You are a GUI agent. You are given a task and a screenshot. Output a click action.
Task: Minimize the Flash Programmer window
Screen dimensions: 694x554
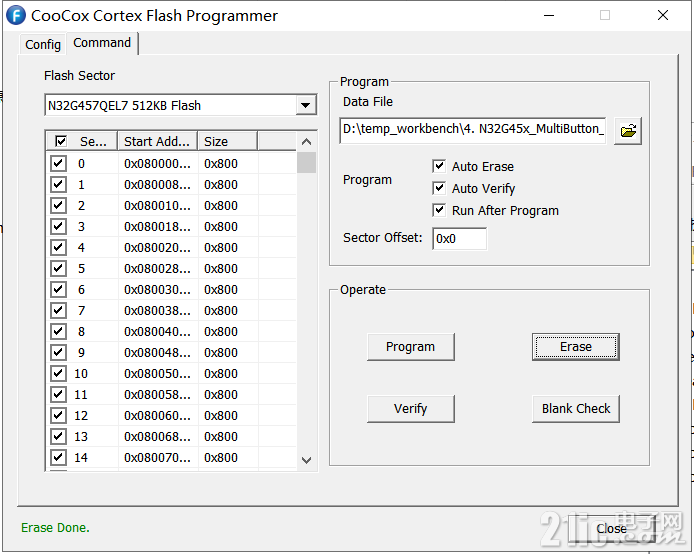549,15
